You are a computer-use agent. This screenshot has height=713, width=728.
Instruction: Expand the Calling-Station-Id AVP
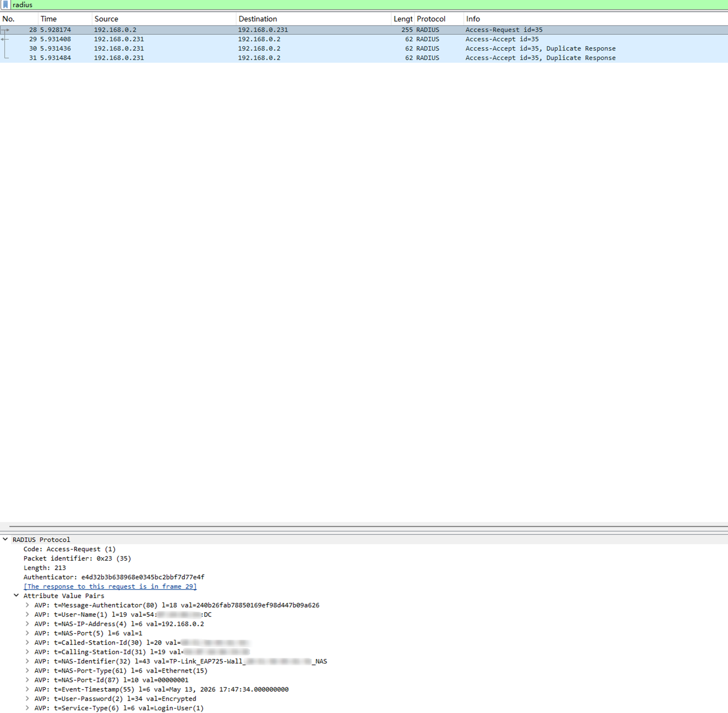coord(27,652)
